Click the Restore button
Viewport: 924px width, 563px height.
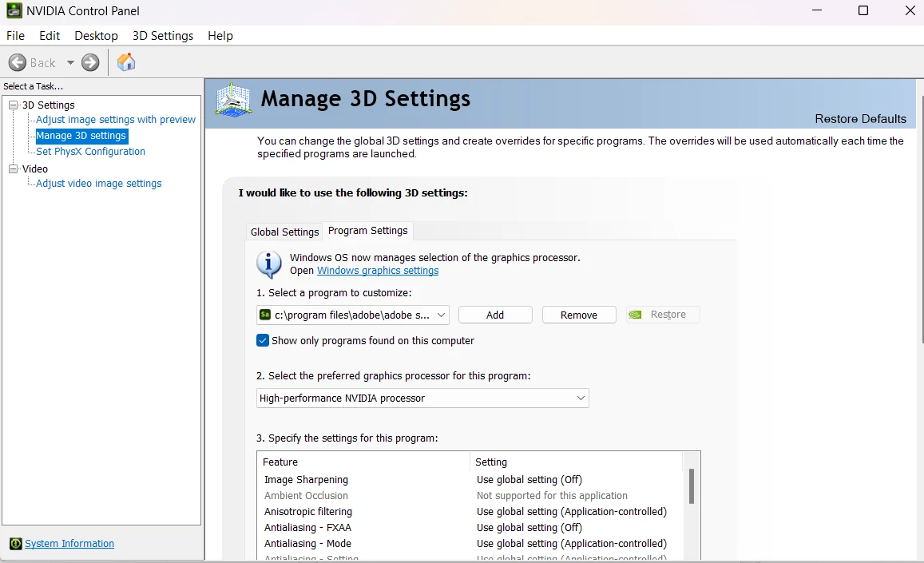click(x=663, y=315)
